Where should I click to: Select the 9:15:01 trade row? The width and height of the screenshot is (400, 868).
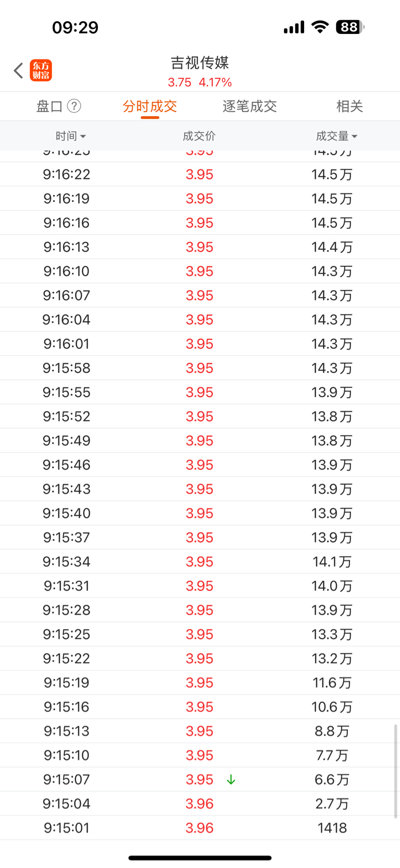[x=200, y=828]
